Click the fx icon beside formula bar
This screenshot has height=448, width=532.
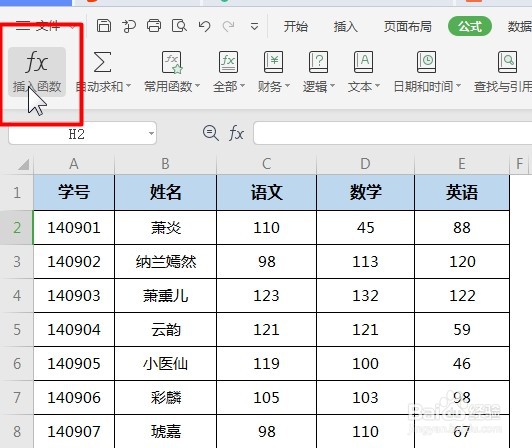pyautogui.click(x=236, y=133)
